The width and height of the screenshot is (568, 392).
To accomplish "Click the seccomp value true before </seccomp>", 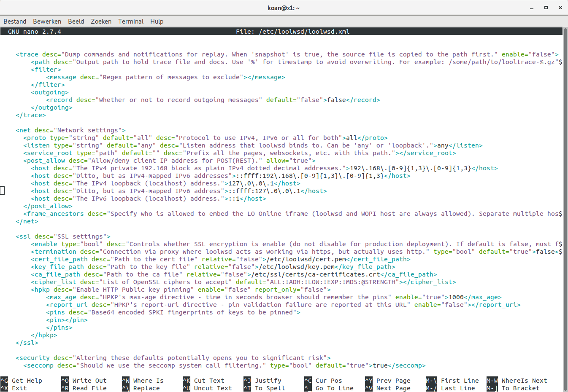I will 380,365.
